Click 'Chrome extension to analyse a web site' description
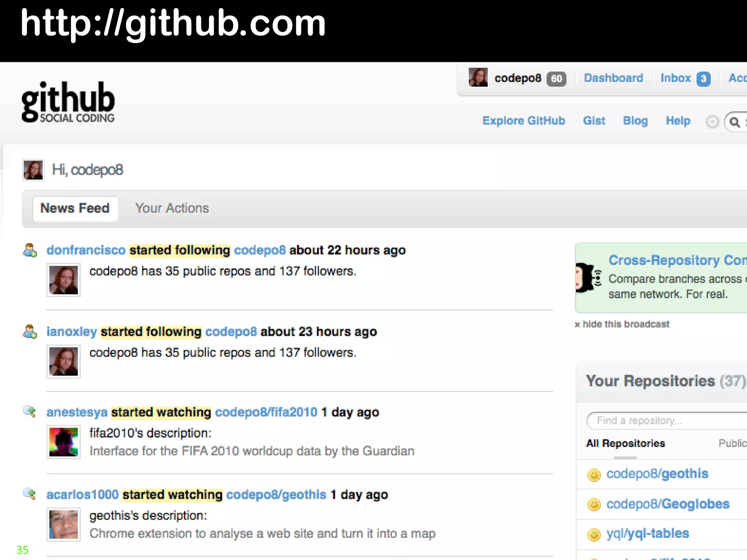747x560 pixels. (x=263, y=534)
